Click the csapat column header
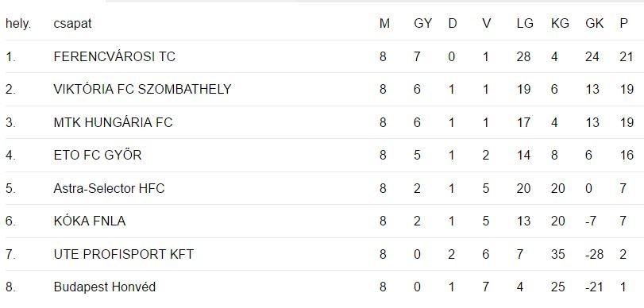Viewport: 644px width, 308px height. 73,24
